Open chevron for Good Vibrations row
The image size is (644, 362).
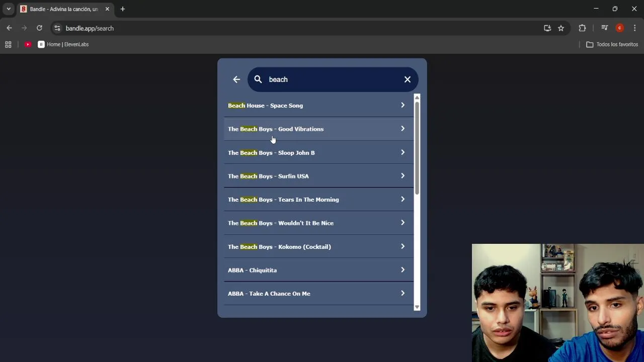click(x=403, y=129)
